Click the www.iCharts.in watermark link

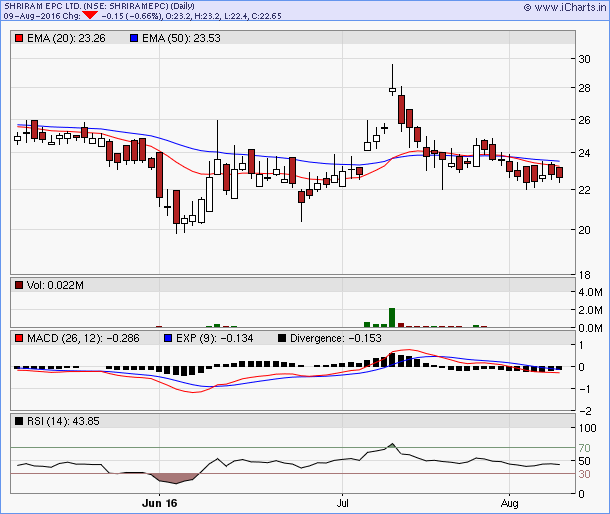(x=565, y=7)
